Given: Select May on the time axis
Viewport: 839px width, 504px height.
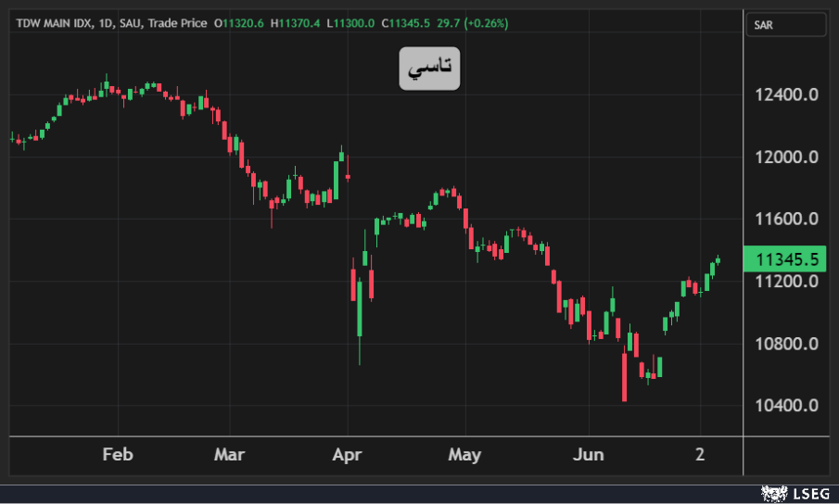Looking at the screenshot, I should [x=464, y=455].
